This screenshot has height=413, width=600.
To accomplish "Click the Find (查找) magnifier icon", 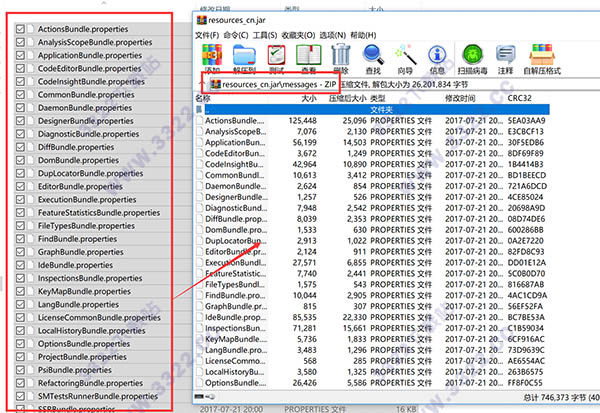I will (x=373, y=55).
